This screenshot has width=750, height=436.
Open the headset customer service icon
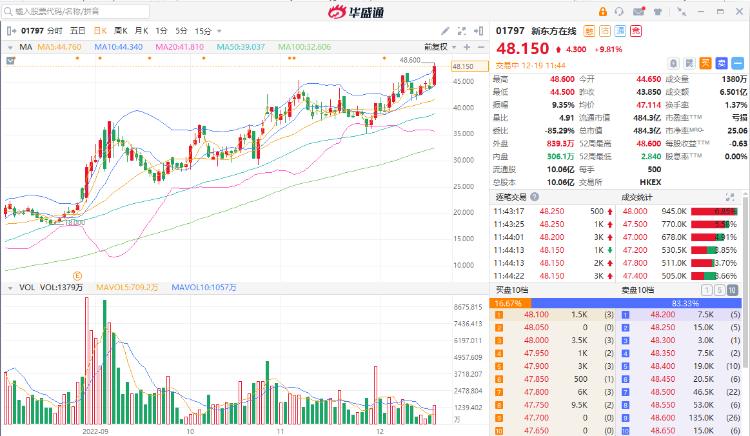tap(619, 13)
